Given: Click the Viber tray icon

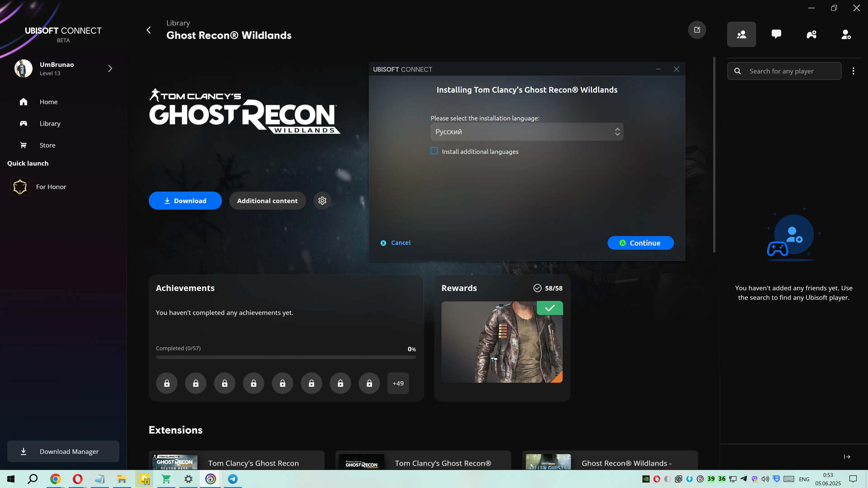Looking at the screenshot, I should [x=755, y=479].
